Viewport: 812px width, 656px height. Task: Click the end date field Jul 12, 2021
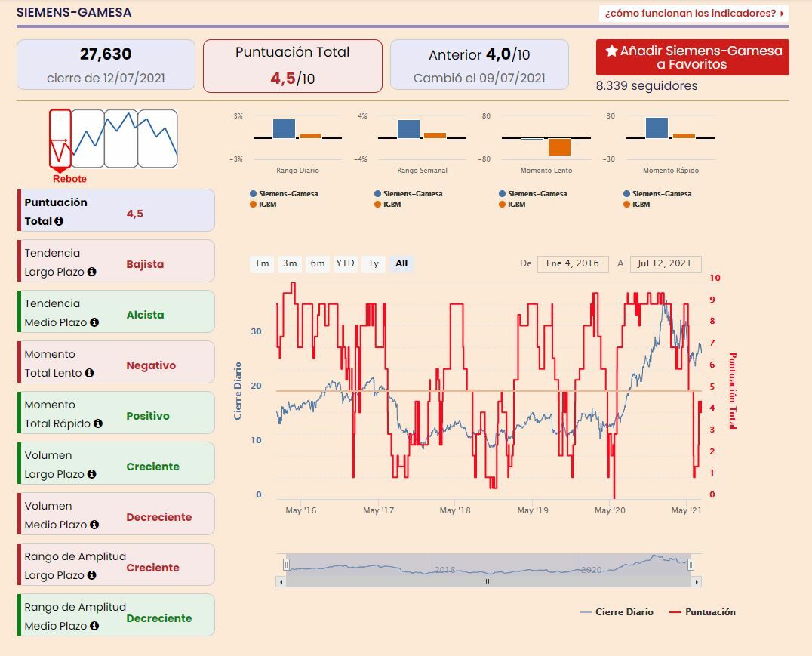click(x=666, y=263)
